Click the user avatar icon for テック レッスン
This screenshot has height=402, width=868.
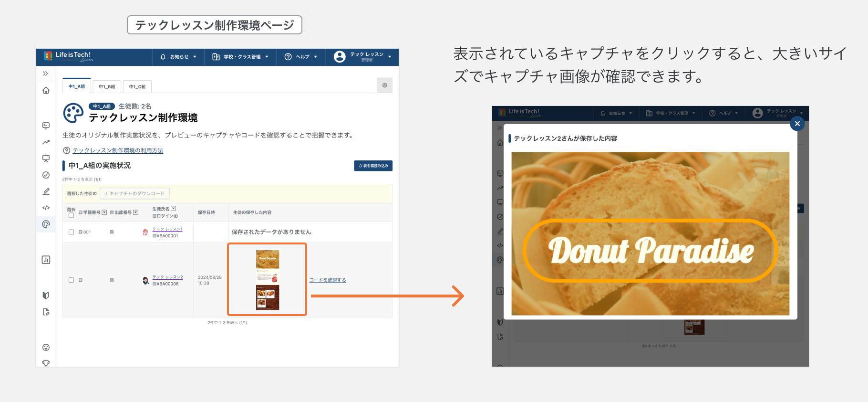click(340, 57)
